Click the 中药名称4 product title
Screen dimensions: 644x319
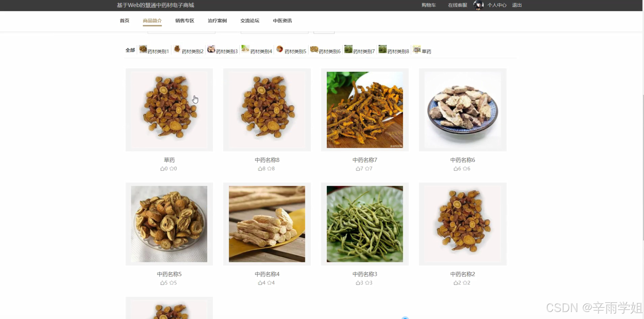tap(267, 274)
